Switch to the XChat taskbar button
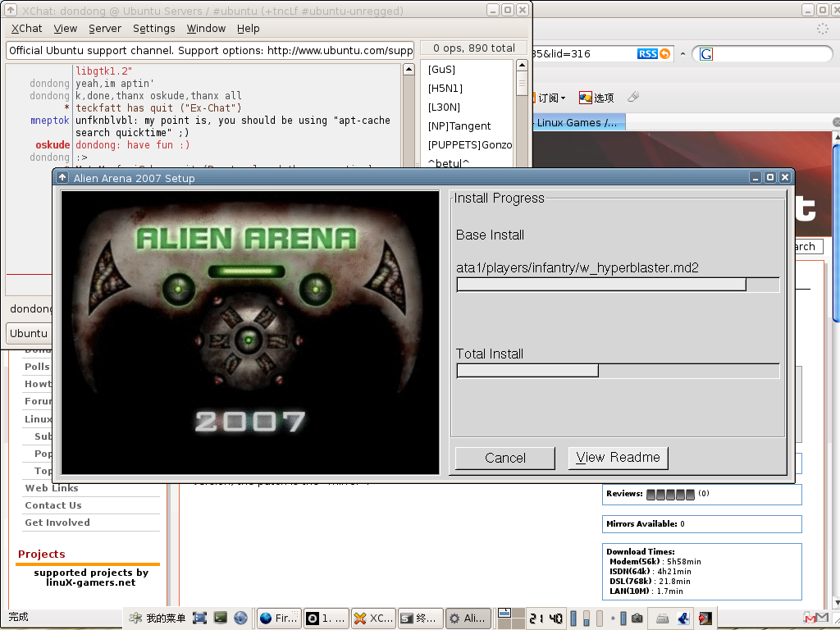840x630 pixels. tap(373, 619)
